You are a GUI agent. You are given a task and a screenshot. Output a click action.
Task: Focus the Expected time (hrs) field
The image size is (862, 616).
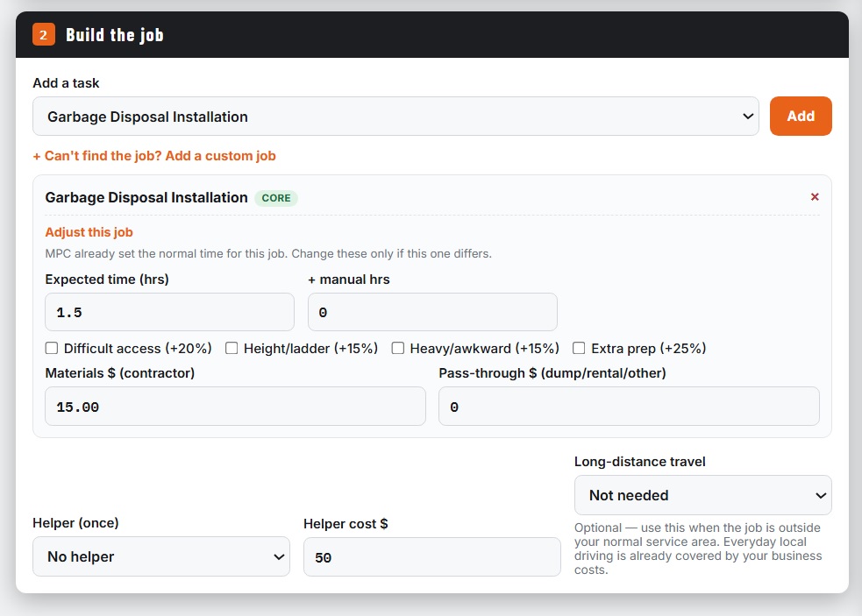tap(169, 312)
